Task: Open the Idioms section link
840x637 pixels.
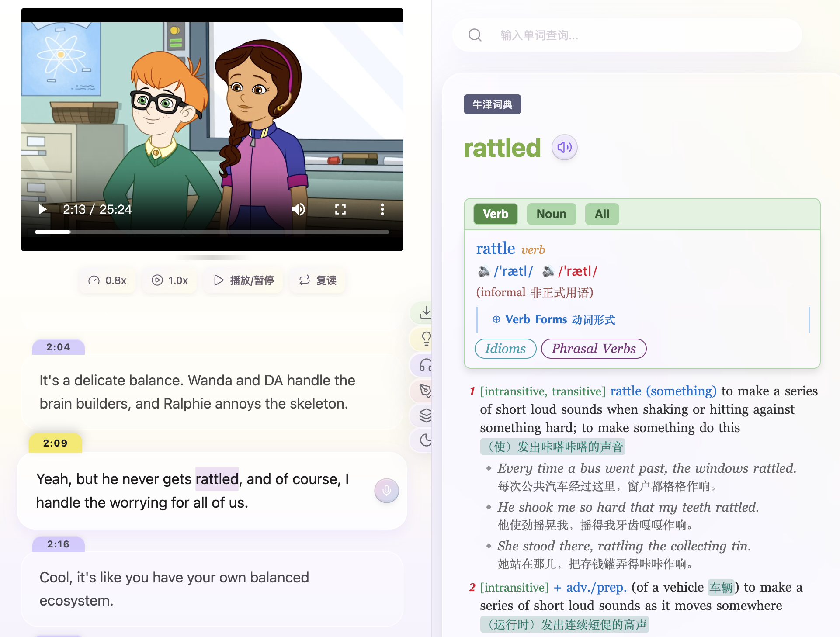Action: pyautogui.click(x=506, y=349)
